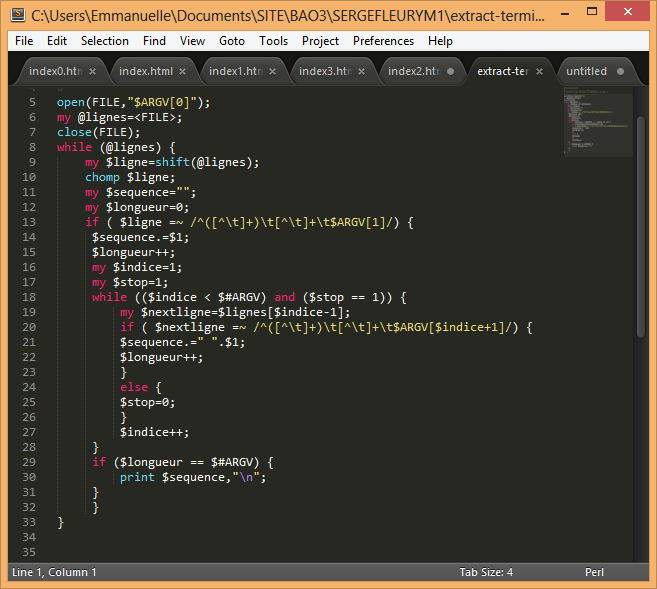Open the Selection menu
The image size is (657, 589).
click(x=105, y=41)
